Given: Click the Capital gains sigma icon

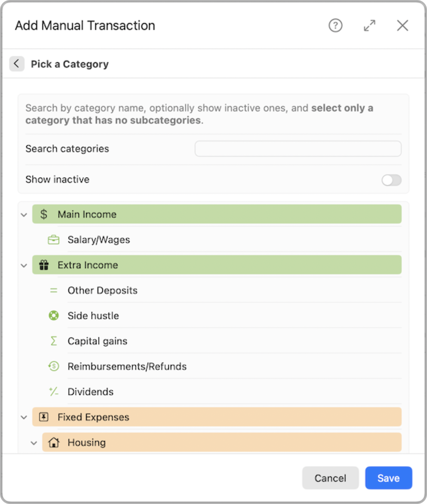Looking at the screenshot, I should (53, 341).
